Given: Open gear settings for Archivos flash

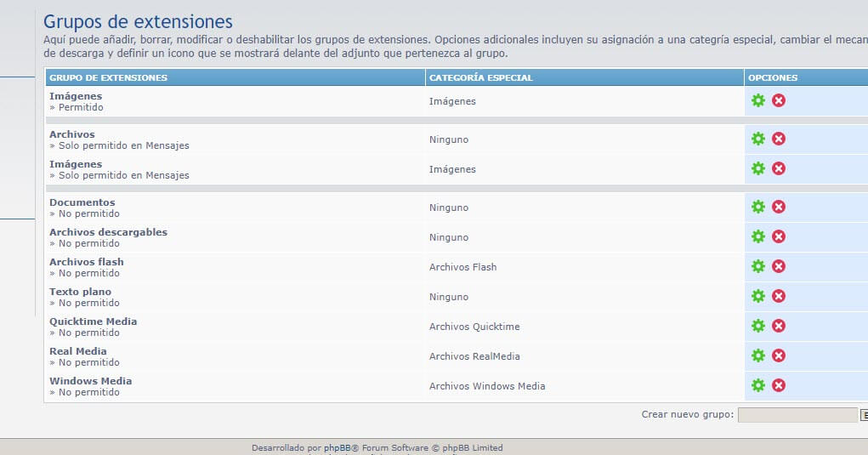Looking at the screenshot, I should [758, 266].
